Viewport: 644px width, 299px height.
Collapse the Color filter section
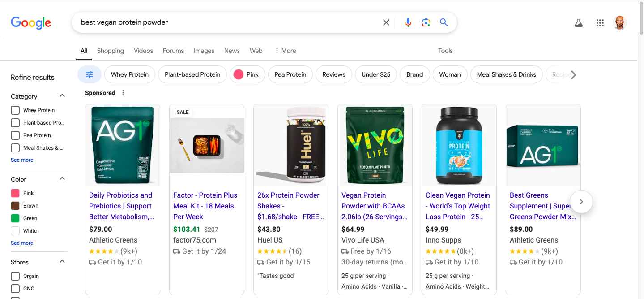[62, 179]
